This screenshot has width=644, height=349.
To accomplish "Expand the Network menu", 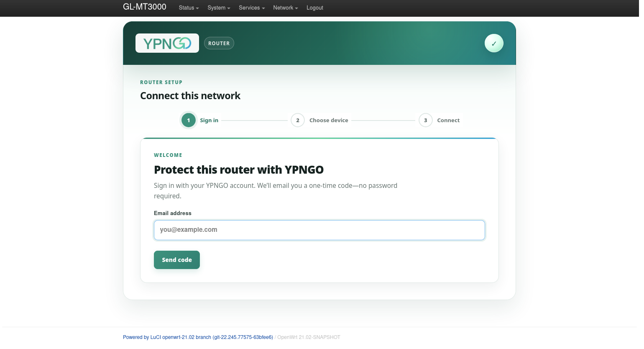I will pyautogui.click(x=286, y=8).
